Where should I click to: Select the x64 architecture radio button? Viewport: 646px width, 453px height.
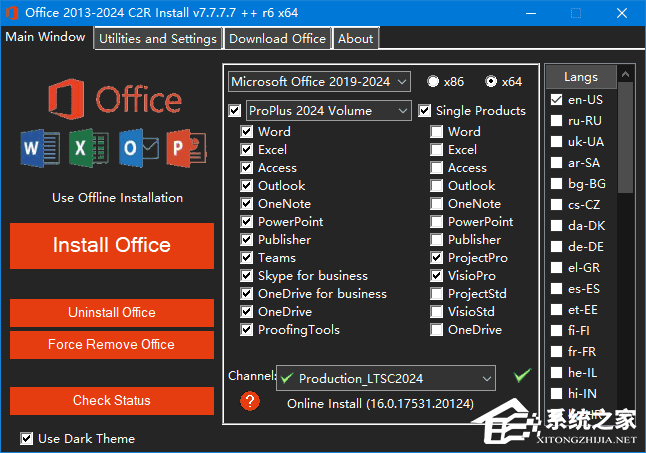click(491, 82)
